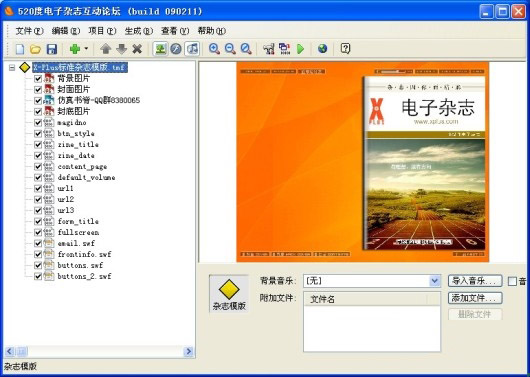The width and height of the screenshot is (530, 377).
Task: Open the 背景音乐 dropdown list
Action: coord(435,281)
